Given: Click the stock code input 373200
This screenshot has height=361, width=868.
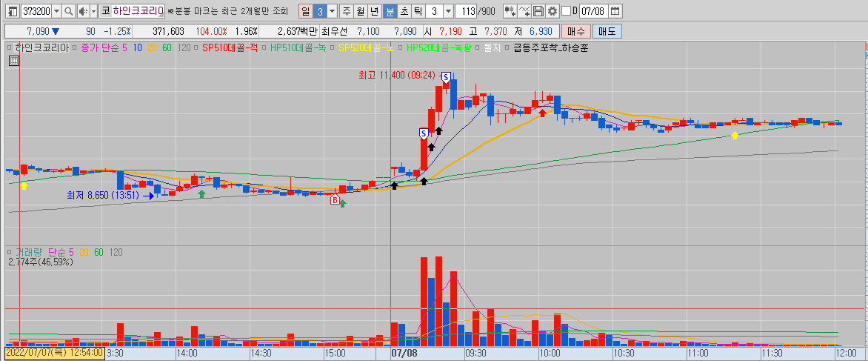Looking at the screenshot, I should tap(36, 10).
